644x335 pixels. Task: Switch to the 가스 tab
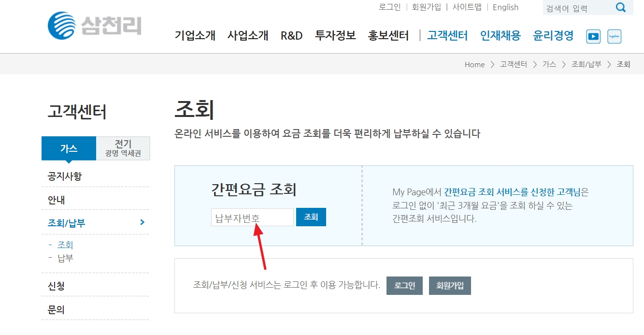(68, 148)
